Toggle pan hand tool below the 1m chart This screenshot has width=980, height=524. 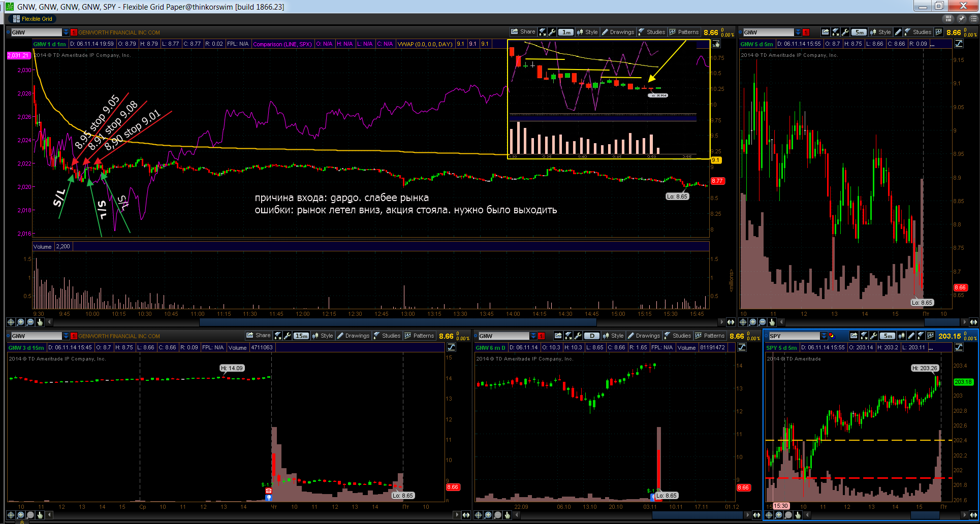click(40, 322)
